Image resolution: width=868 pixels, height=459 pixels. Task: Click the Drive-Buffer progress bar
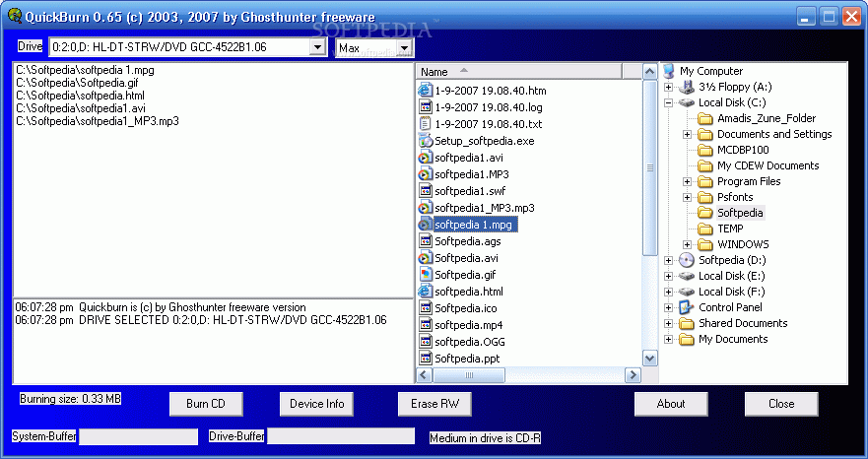click(x=341, y=435)
